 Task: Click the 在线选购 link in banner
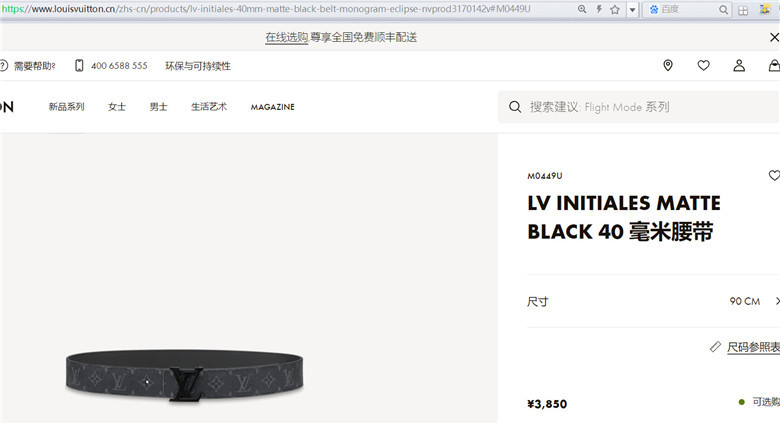click(287, 37)
